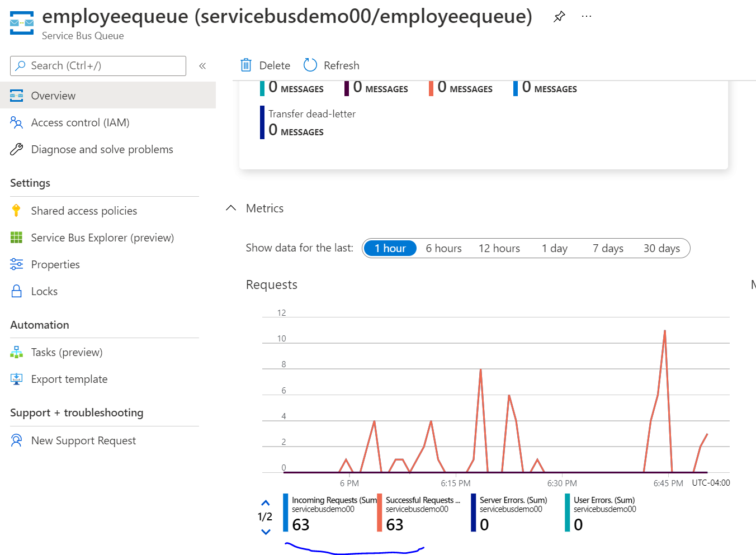This screenshot has height=555, width=756.
Task: Click the trash can Delete icon
Action: point(246,65)
